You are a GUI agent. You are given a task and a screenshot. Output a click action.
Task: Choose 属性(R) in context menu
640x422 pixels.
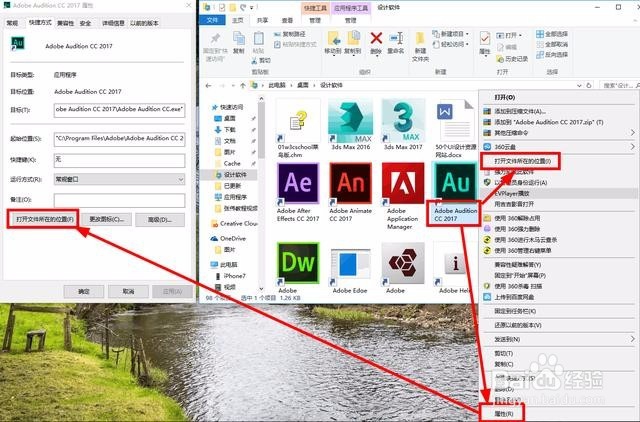click(x=504, y=413)
